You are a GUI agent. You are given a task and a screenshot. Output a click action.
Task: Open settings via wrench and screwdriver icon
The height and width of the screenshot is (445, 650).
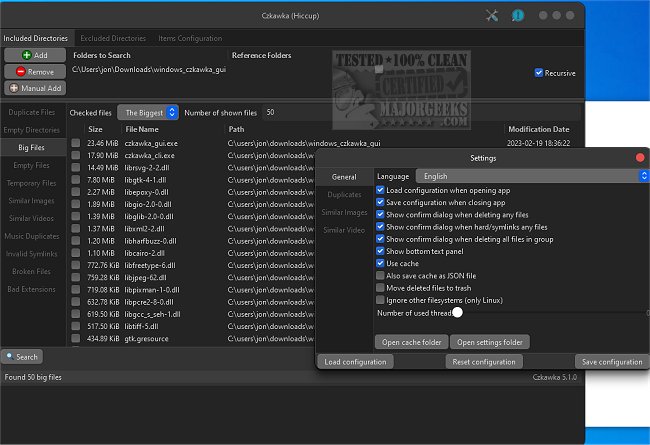tap(491, 16)
